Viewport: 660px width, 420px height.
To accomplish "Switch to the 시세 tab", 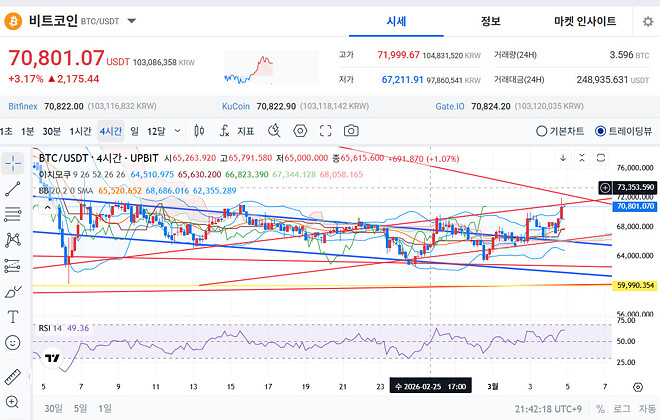I will pyautogui.click(x=397, y=21).
